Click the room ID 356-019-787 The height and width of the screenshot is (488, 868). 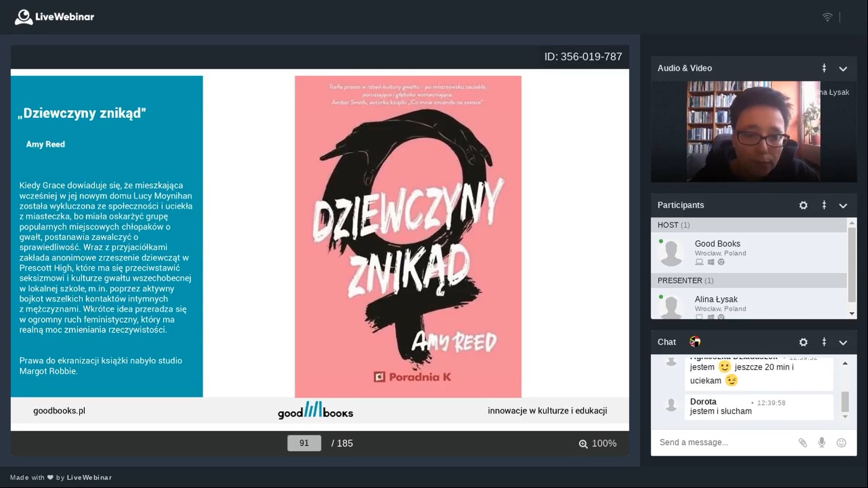coord(583,57)
